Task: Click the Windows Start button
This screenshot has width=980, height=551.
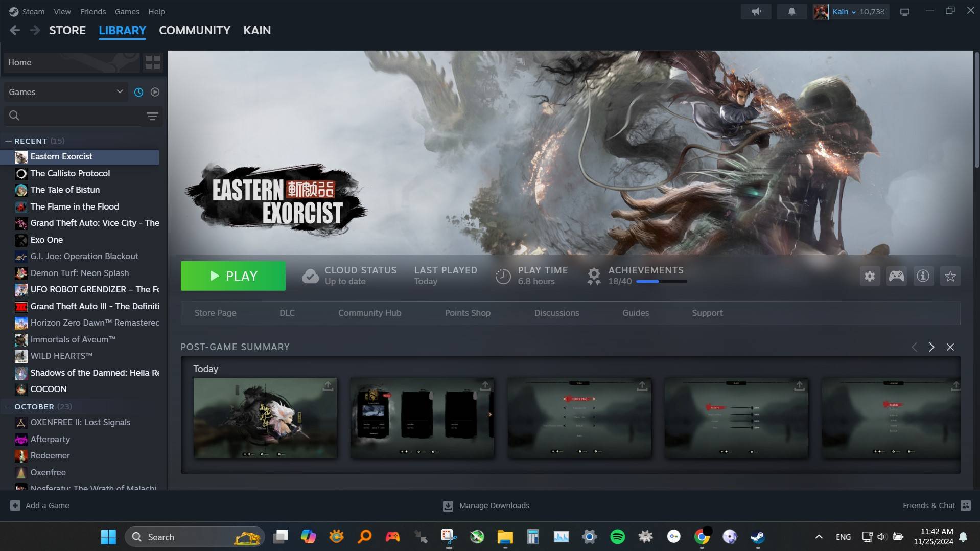Action: (x=108, y=537)
